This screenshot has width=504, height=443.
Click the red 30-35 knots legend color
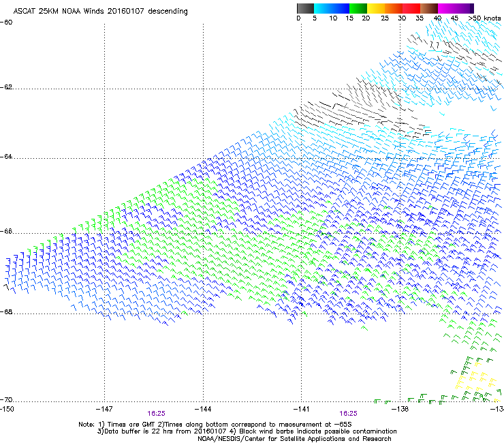411,8
